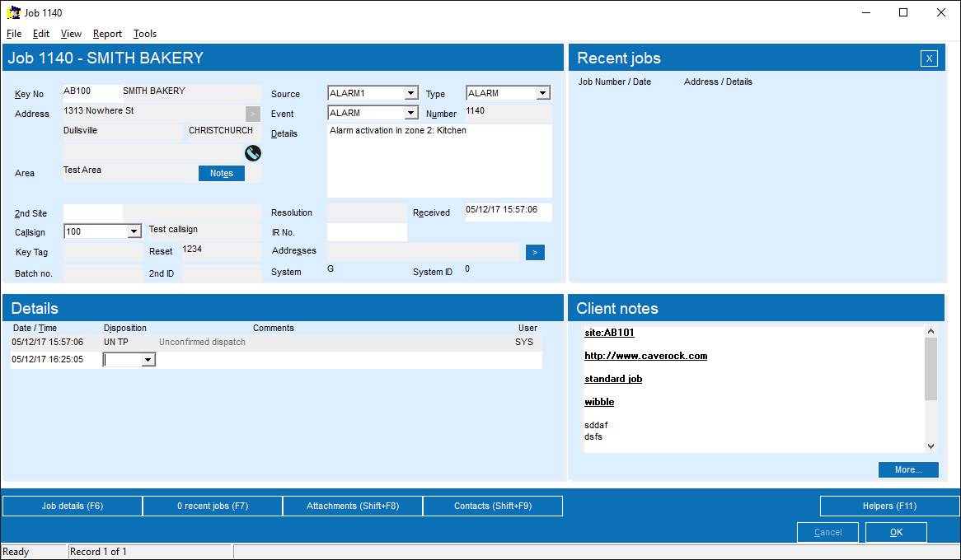Click the Received field showing 05/12/17 15:57:06
961x560 pixels.
click(x=508, y=212)
